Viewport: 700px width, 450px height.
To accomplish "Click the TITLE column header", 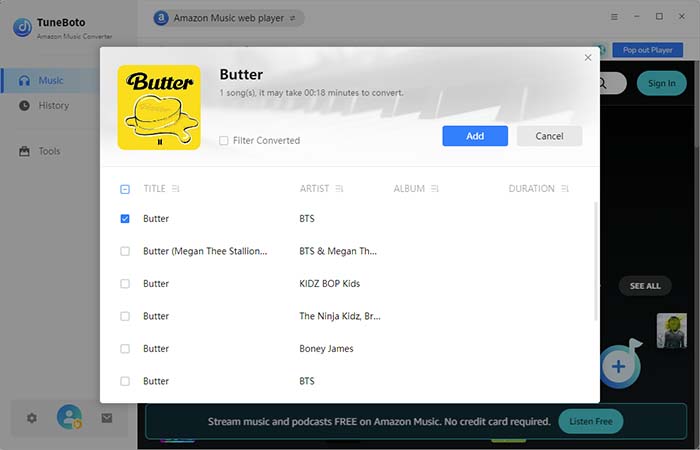I will [x=154, y=188].
